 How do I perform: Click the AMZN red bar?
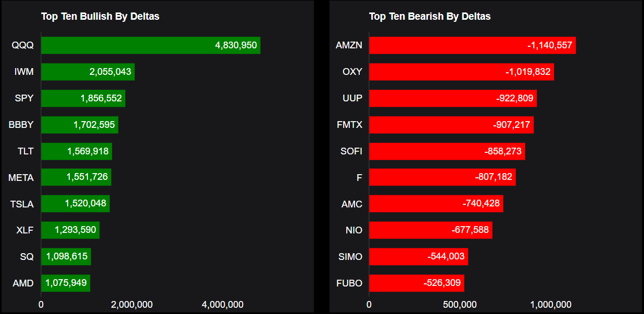click(472, 45)
